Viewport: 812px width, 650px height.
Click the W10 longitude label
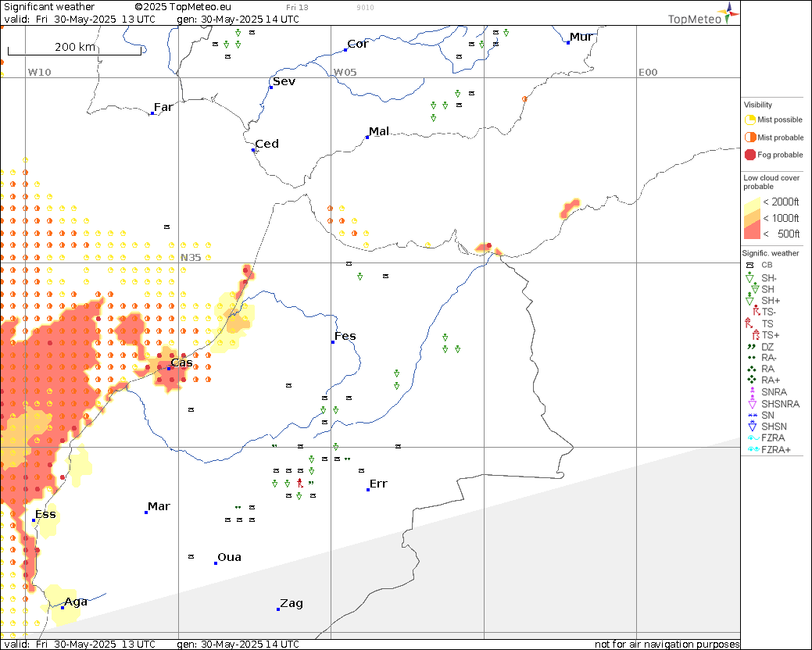pyautogui.click(x=39, y=72)
